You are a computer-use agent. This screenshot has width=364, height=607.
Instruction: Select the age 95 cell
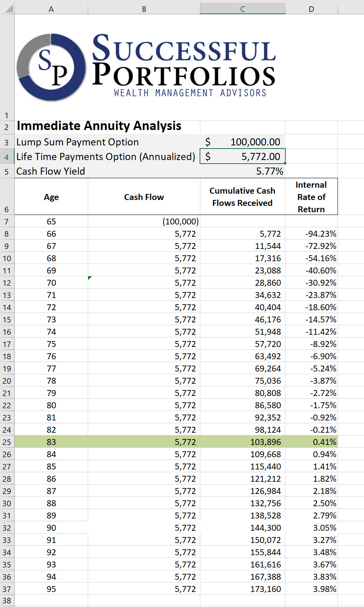point(51,589)
